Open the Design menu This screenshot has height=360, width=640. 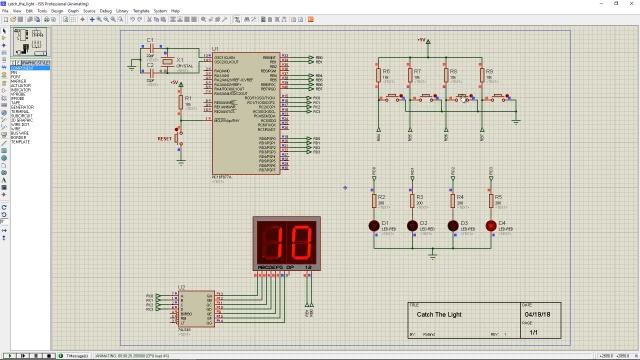(57, 11)
